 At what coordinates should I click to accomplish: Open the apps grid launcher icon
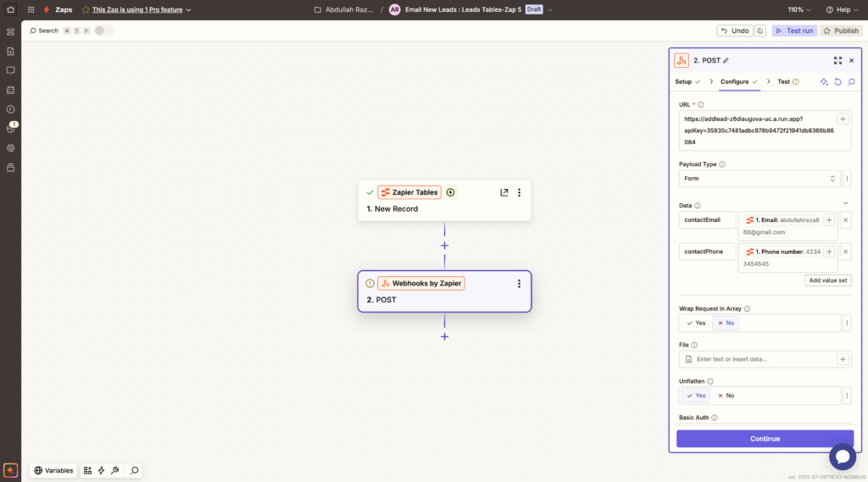click(x=31, y=9)
